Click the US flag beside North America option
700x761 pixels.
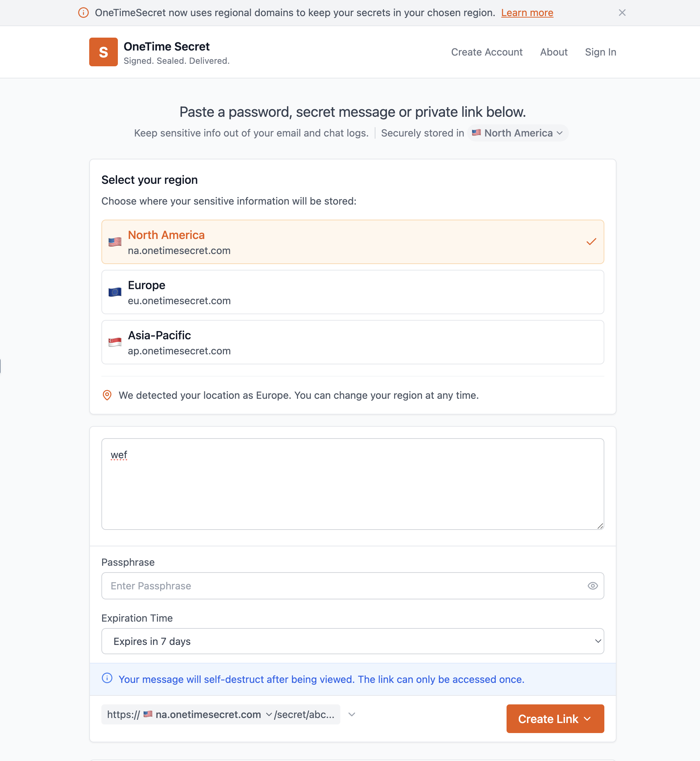click(115, 242)
